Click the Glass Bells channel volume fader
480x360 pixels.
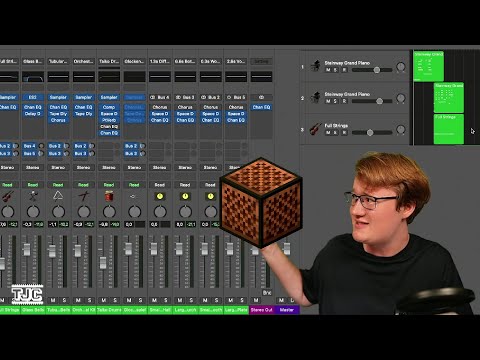(27, 249)
